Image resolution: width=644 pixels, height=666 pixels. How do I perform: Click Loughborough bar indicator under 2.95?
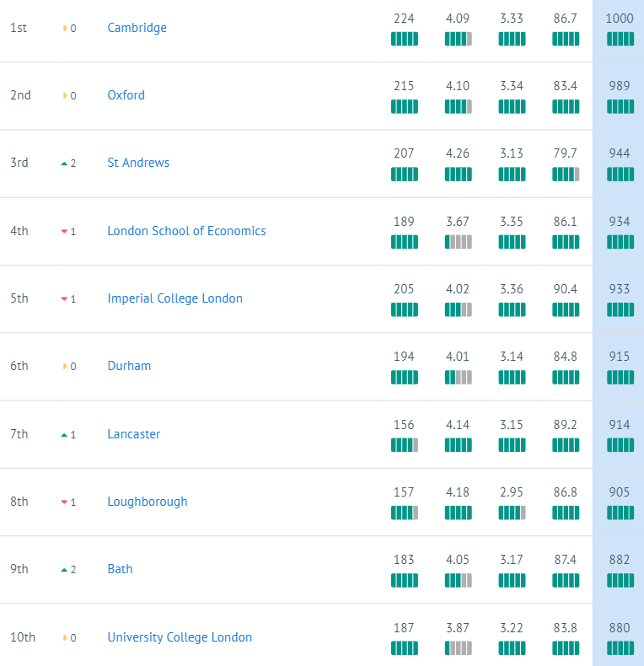click(x=512, y=513)
